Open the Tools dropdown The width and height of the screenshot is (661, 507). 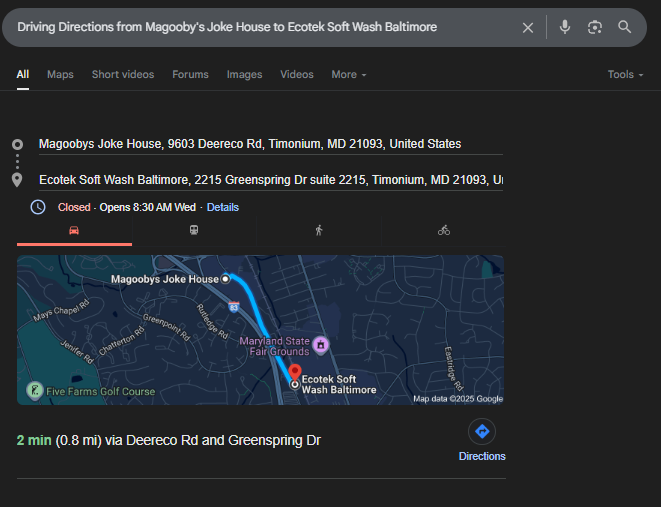click(x=625, y=75)
